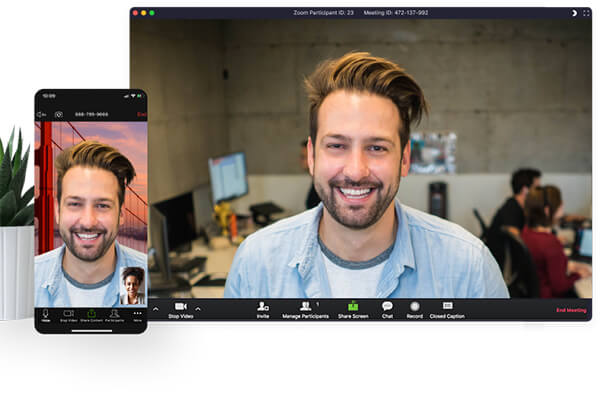Enter full screen using the title bar icon
Screen dimensions: 600x400
pyautogui.click(x=586, y=13)
